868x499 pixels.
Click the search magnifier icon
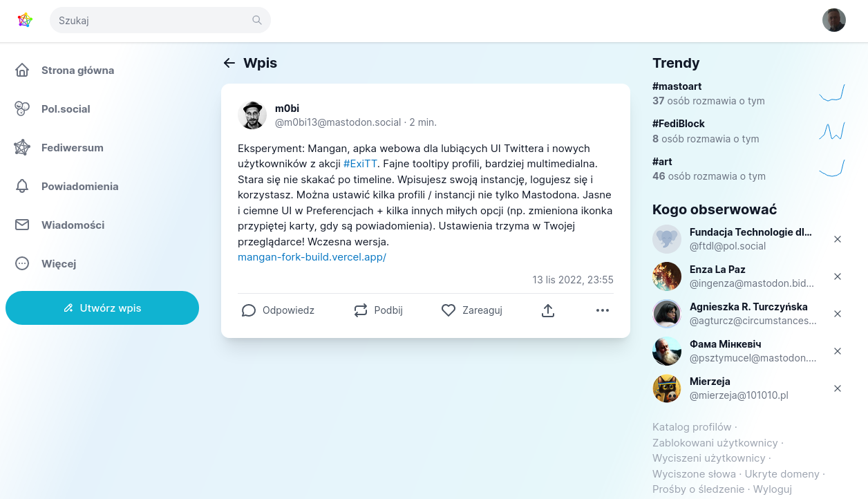(x=257, y=21)
